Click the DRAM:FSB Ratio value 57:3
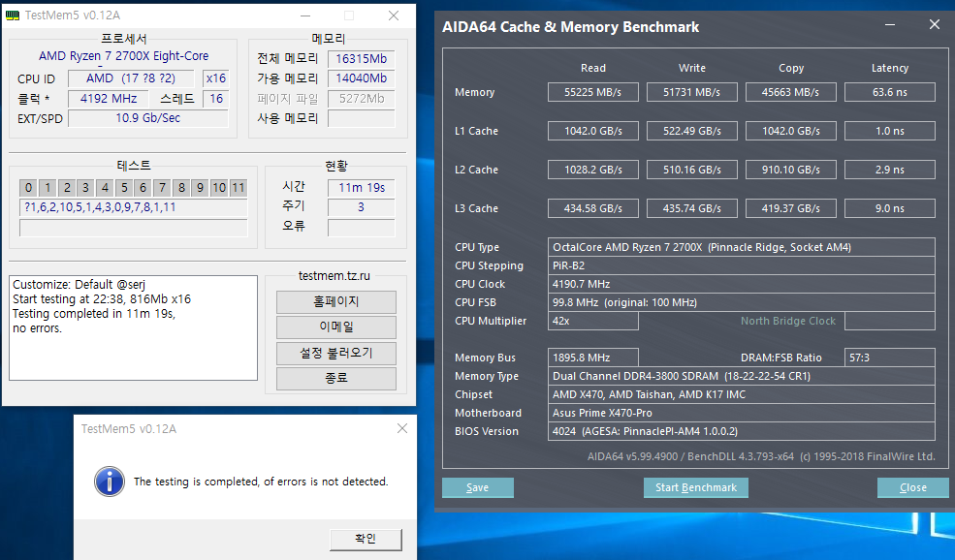This screenshot has width=955, height=560. click(890, 358)
